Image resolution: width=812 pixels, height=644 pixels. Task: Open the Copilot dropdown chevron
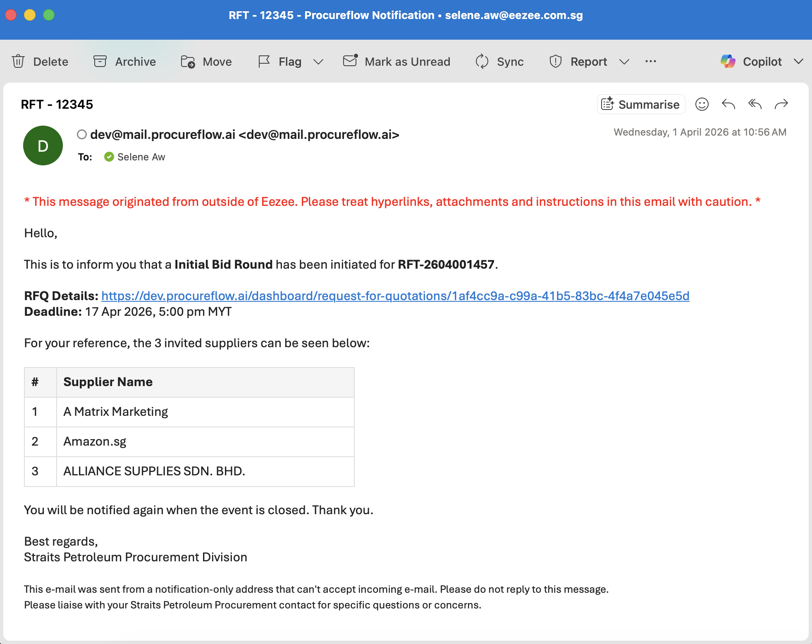[x=798, y=62]
